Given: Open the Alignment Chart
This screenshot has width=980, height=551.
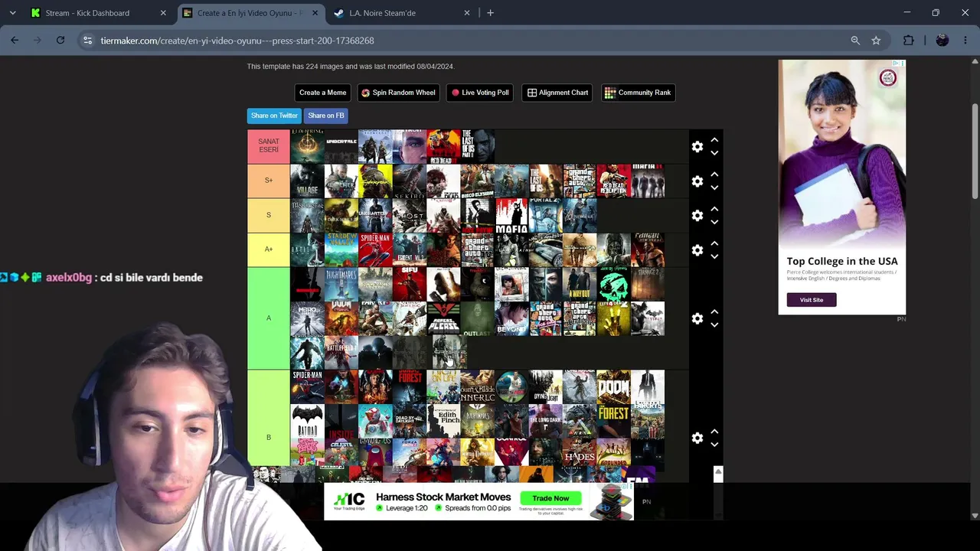Looking at the screenshot, I should [558, 93].
